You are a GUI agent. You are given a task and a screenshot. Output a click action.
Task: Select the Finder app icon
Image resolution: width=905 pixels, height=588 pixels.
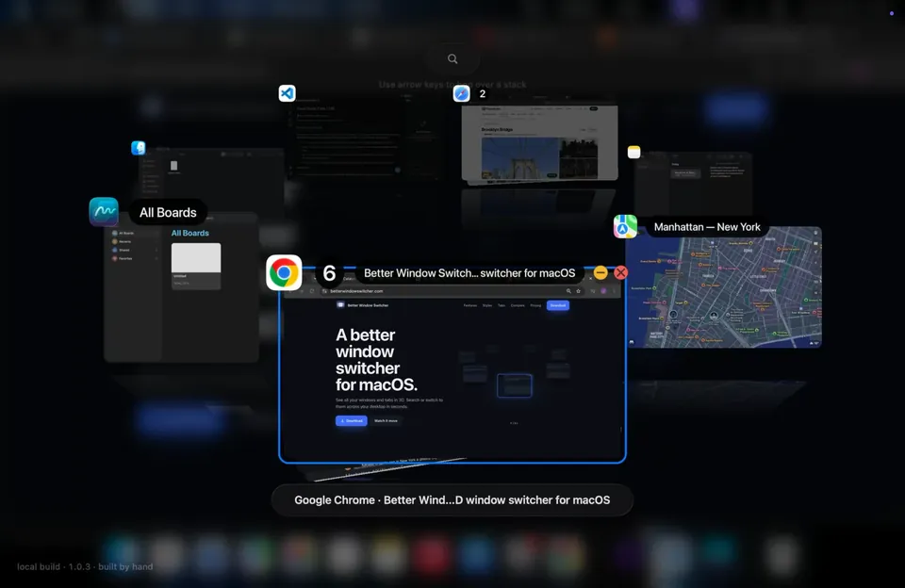138,148
